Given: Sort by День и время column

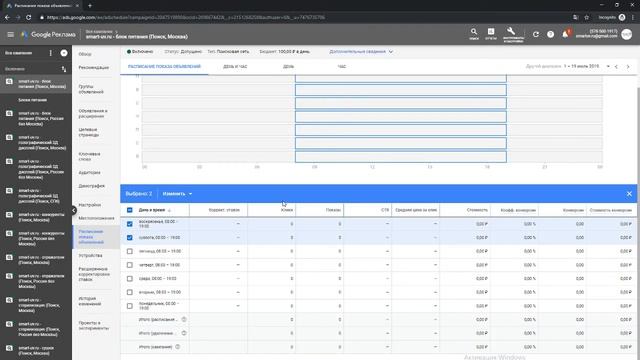Looking at the screenshot, I should (x=152, y=210).
